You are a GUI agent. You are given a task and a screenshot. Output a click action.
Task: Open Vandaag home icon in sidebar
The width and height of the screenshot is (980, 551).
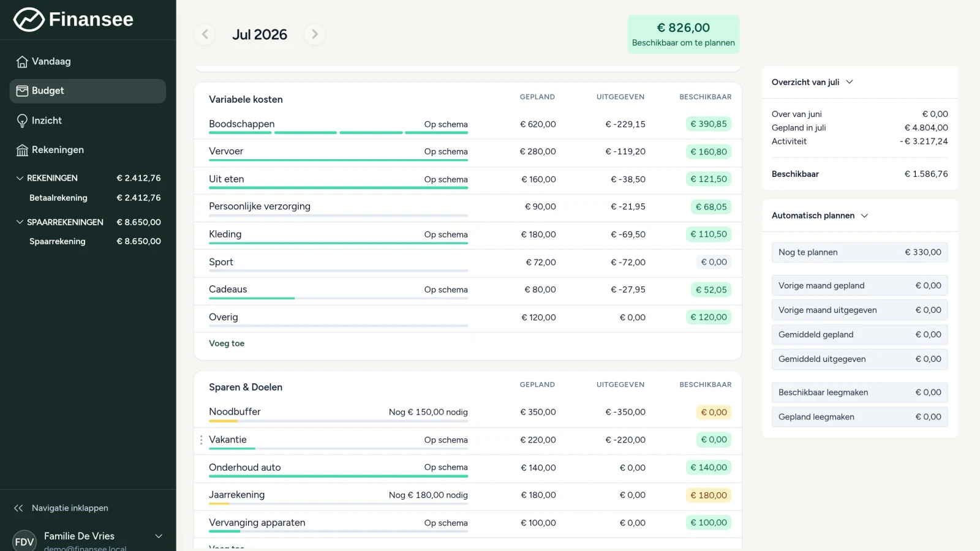[x=22, y=62]
